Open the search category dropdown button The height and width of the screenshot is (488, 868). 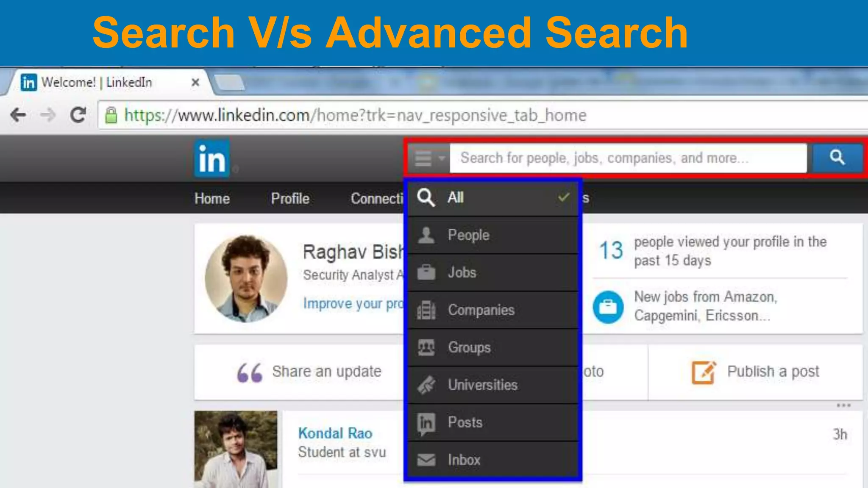(x=429, y=158)
